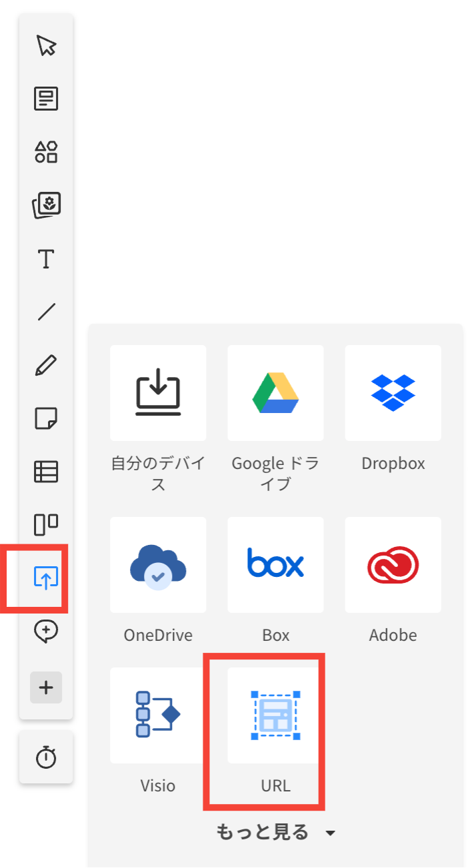
Task: Select the straight Line tool
Action: click(46, 312)
